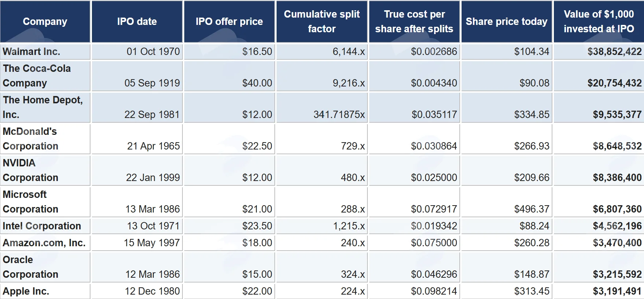
Task: Click the Apple Inc. company cell
Action: [x=45, y=291]
